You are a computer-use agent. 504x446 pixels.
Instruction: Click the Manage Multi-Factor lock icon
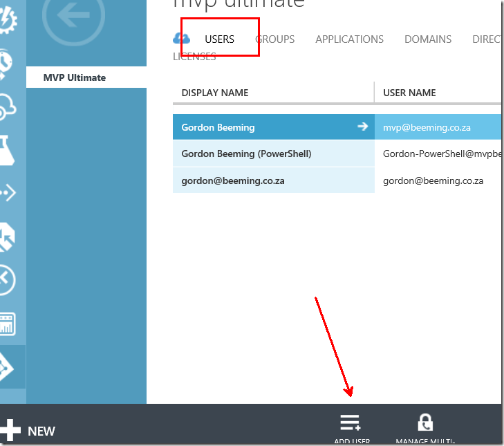pos(425,422)
